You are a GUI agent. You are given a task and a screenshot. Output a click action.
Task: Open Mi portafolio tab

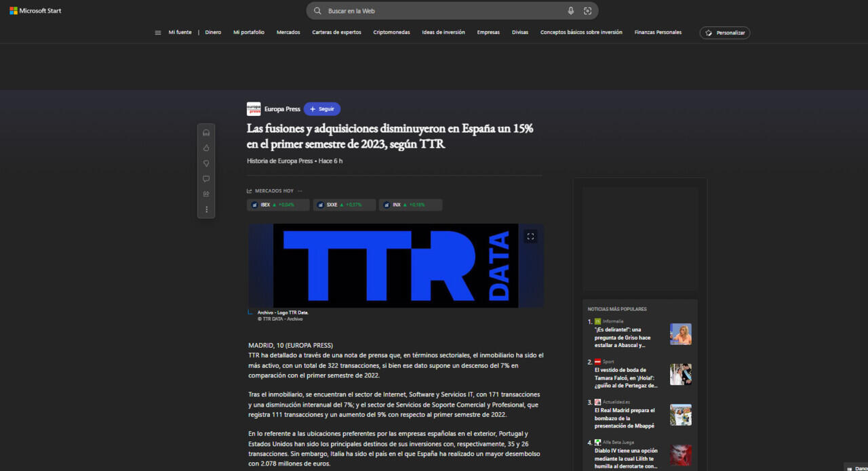tap(249, 33)
